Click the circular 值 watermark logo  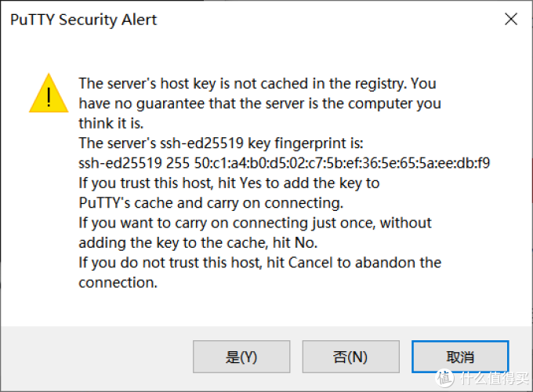point(444,378)
